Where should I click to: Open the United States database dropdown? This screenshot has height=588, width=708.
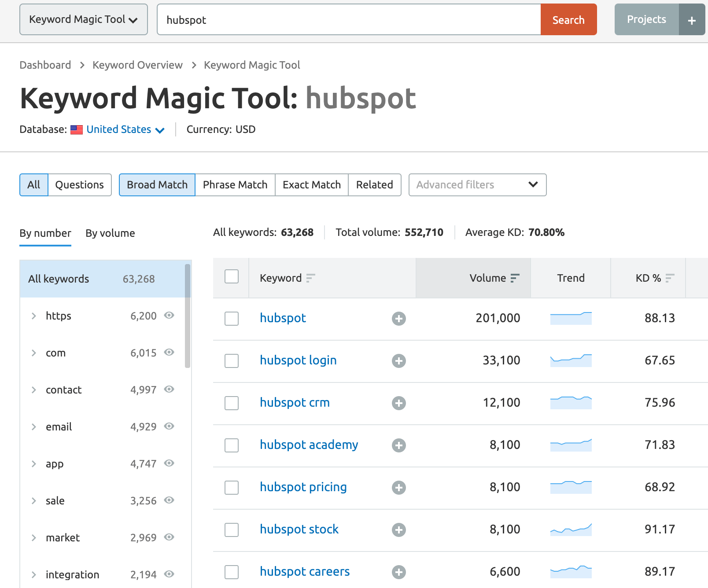click(125, 129)
